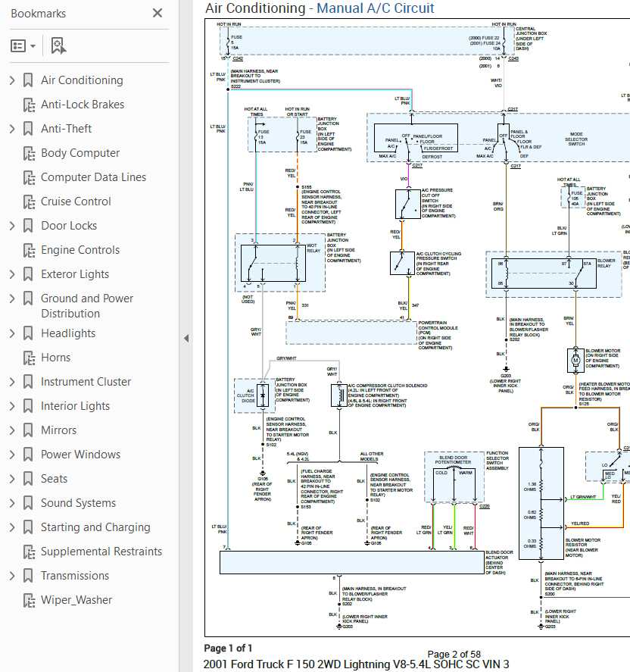
Task: Expand the Starting and Charging bookmark
Action: click(x=12, y=527)
